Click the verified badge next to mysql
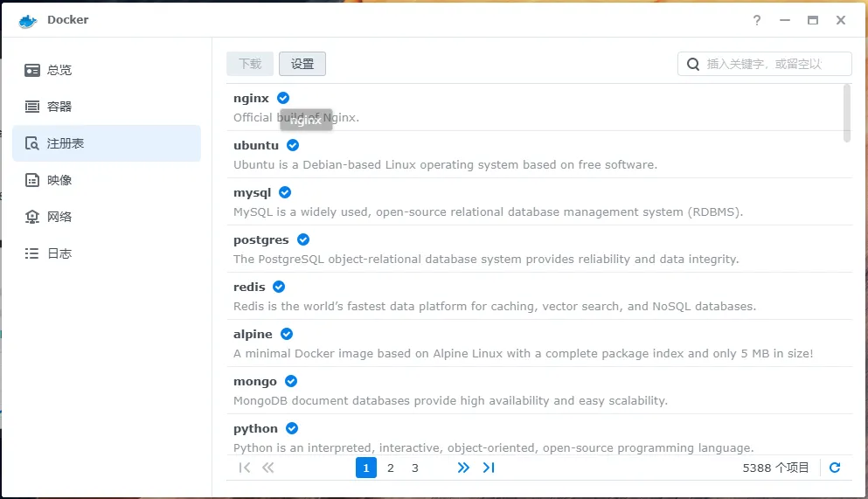Image resolution: width=868 pixels, height=499 pixels. point(285,192)
